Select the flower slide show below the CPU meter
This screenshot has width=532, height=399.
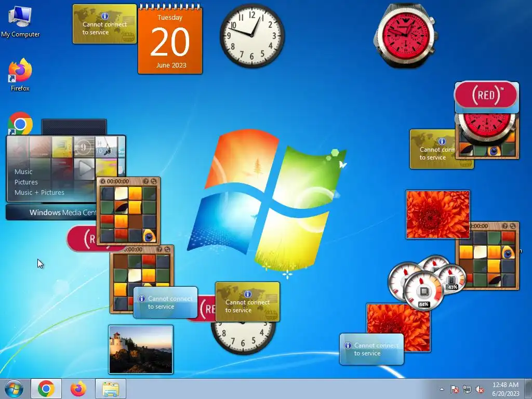[398, 323]
